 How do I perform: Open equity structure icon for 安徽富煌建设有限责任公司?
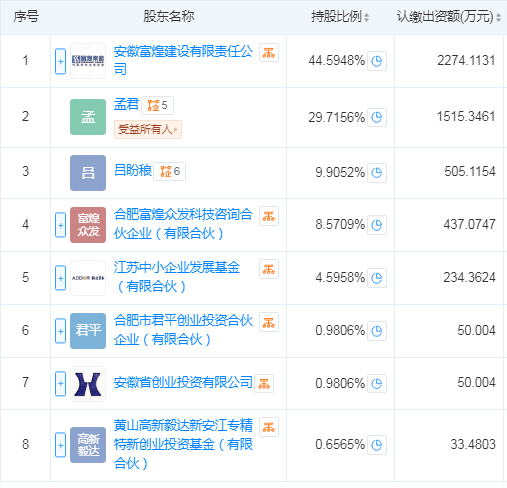[x=269, y=53]
